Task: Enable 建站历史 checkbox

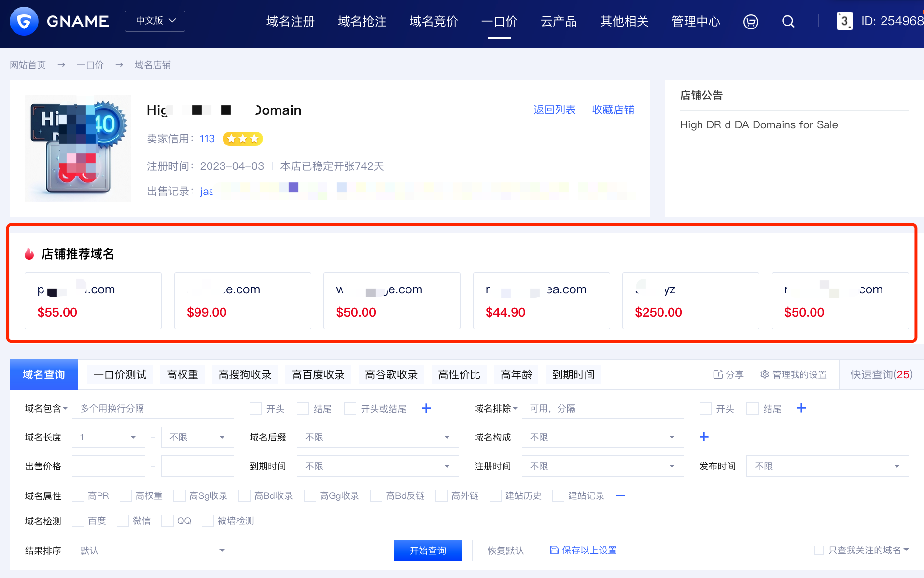Action: 495,495
